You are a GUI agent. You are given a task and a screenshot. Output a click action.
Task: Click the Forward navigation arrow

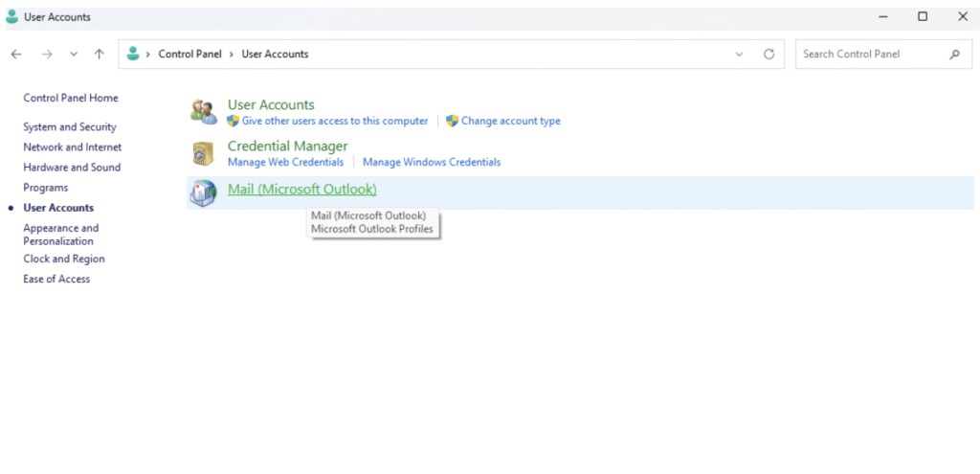47,55
